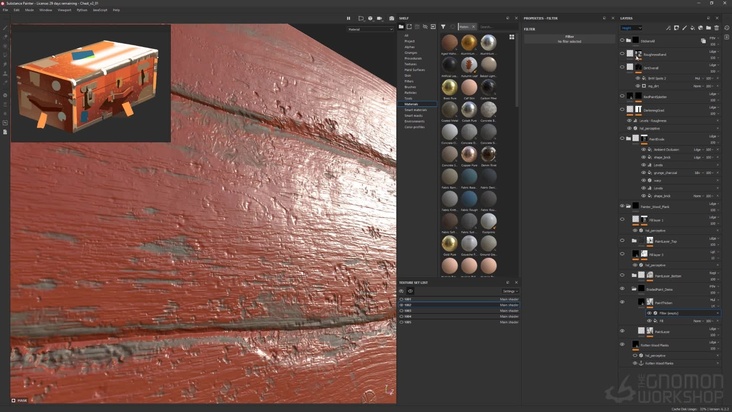Click the Shelf materials scrollbar
The height and width of the screenshot is (412, 732).
point(517,70)
